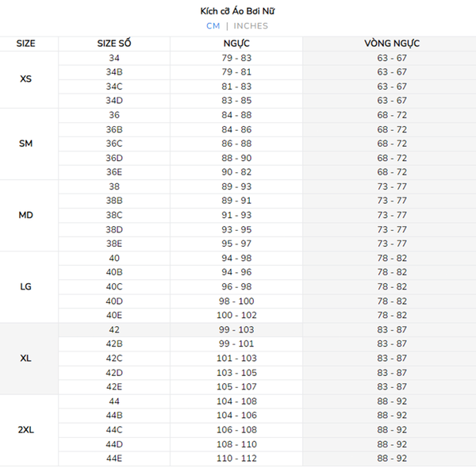The image size is (476, 476).
Task: Click the Kích cỡ Áo Bơi Nữ title
Action: click(x=238, y=11)
